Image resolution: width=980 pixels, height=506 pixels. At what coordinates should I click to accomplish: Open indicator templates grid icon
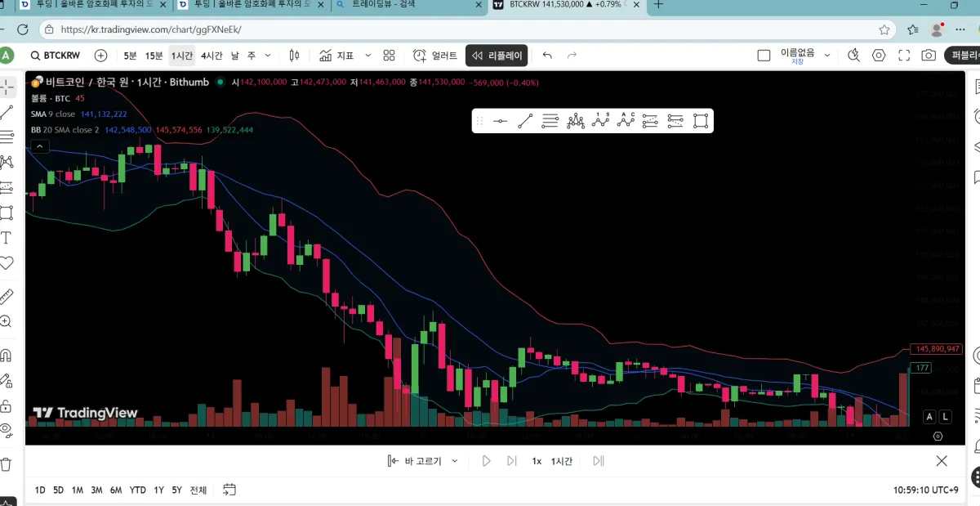click(390, 56)
